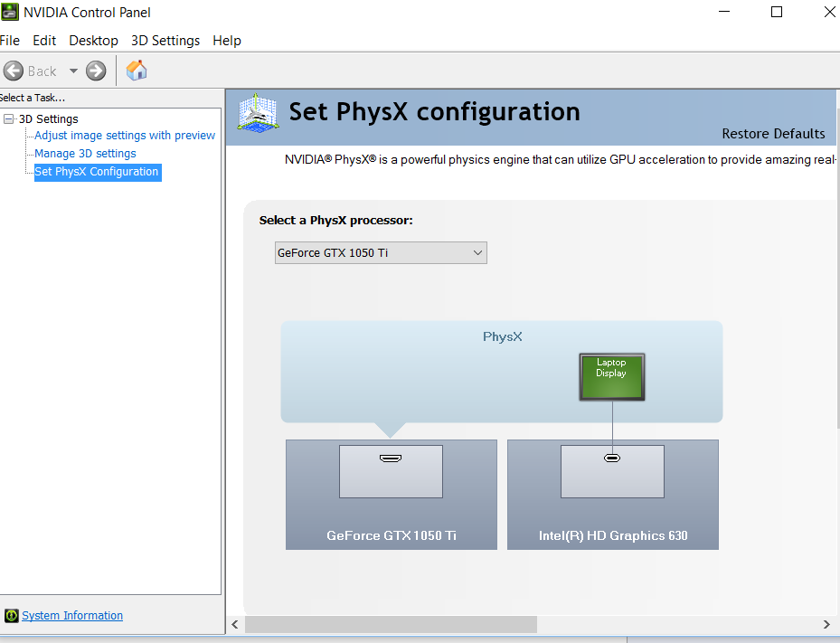Open Manage 3D settings
This screenshot has width=840, height=643.
click(x=85, y=154)
